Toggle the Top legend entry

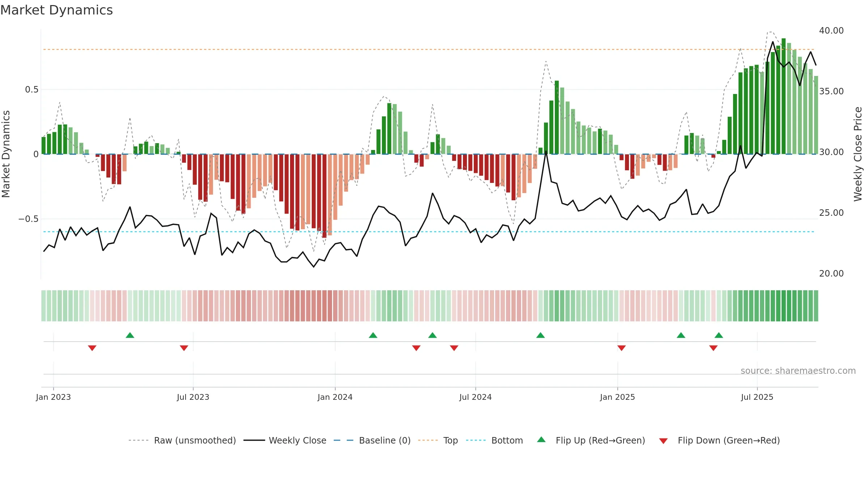click(x=438, y=440)
